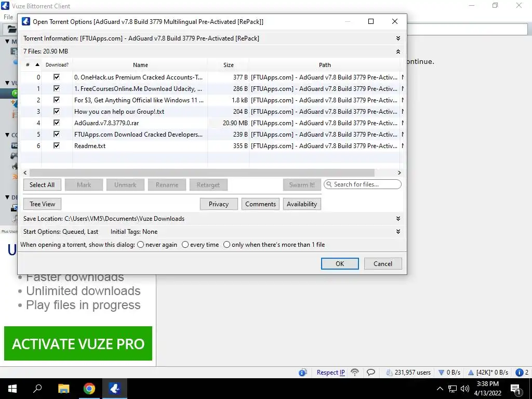Show hidden system tray icons
Viewport: 532px width, 399px height.
(440, 389)
